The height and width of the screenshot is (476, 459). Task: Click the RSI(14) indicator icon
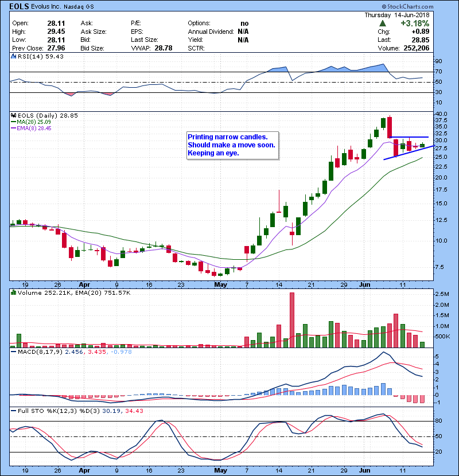pos(13,56)
